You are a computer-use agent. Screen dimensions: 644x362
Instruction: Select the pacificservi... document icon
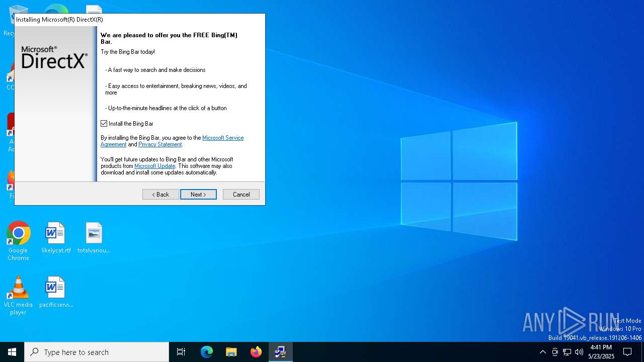(x=56, y=292)
